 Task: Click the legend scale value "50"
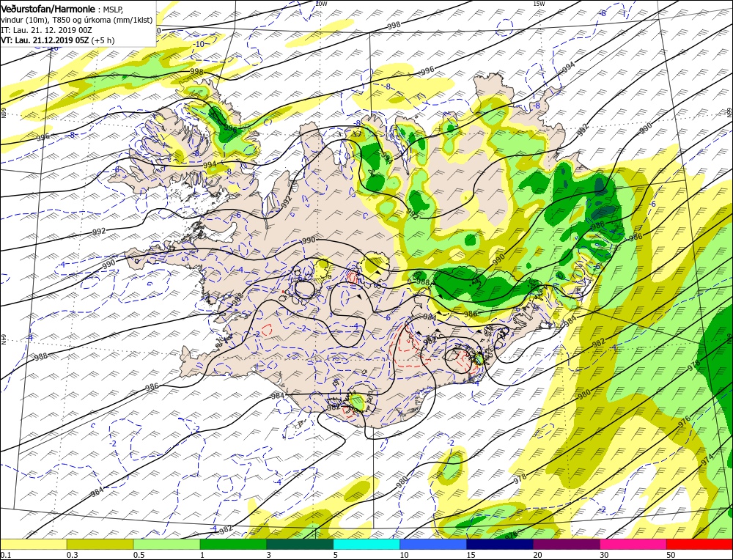pos(671,555)
